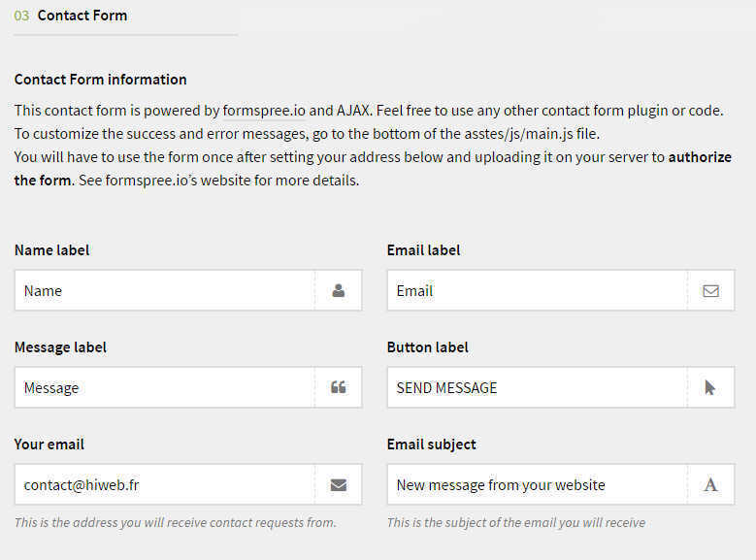Click the solid envelope icon beside contact@hiweb.fr

click(338, 484)
